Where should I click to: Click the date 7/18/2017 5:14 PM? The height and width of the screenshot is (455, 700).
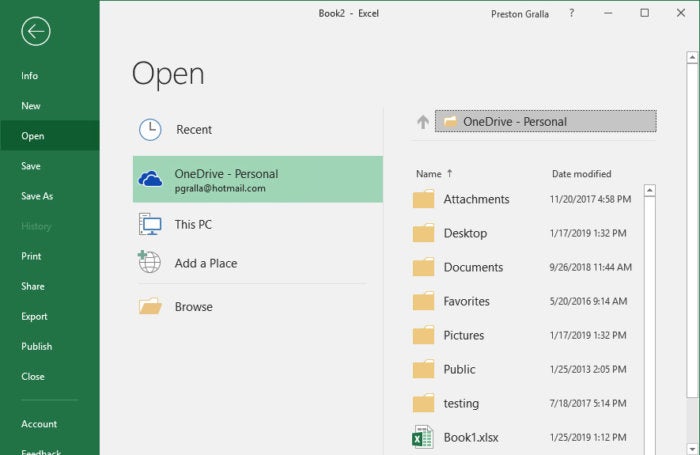tap(588, 403)
